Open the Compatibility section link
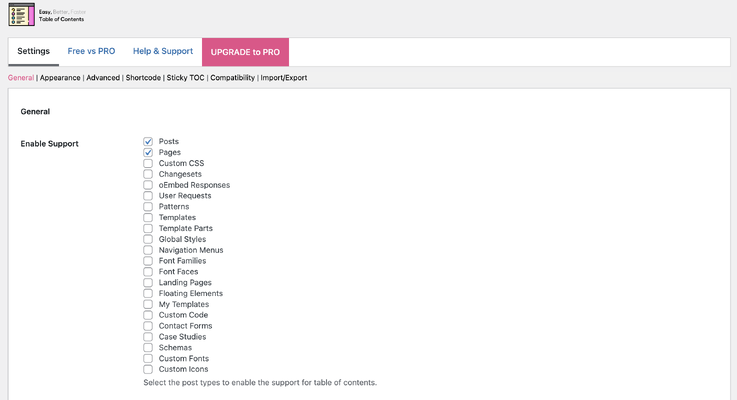The width and height of the screenshot is (737, 400). (232, 77)
